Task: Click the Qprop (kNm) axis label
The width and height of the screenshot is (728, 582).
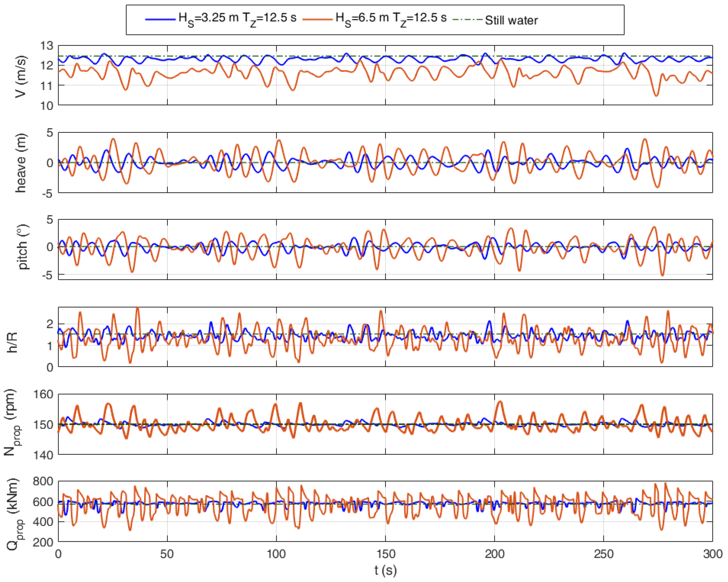Action: (14, 515)
